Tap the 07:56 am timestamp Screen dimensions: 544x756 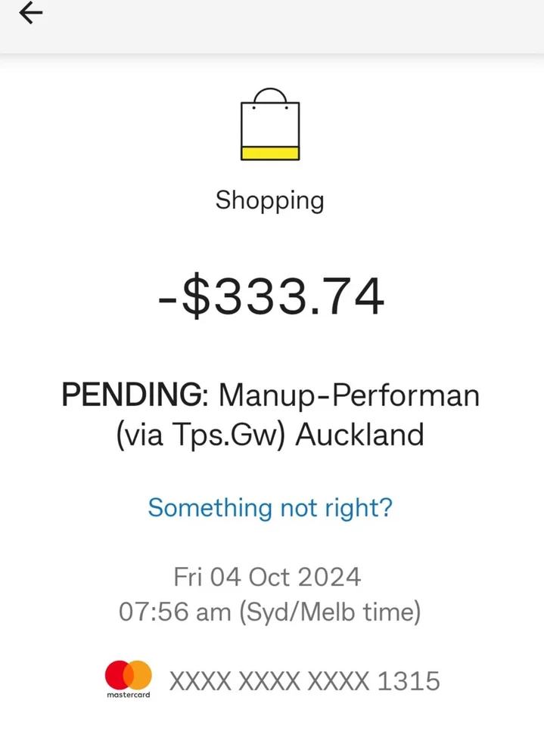pos(175,611)
